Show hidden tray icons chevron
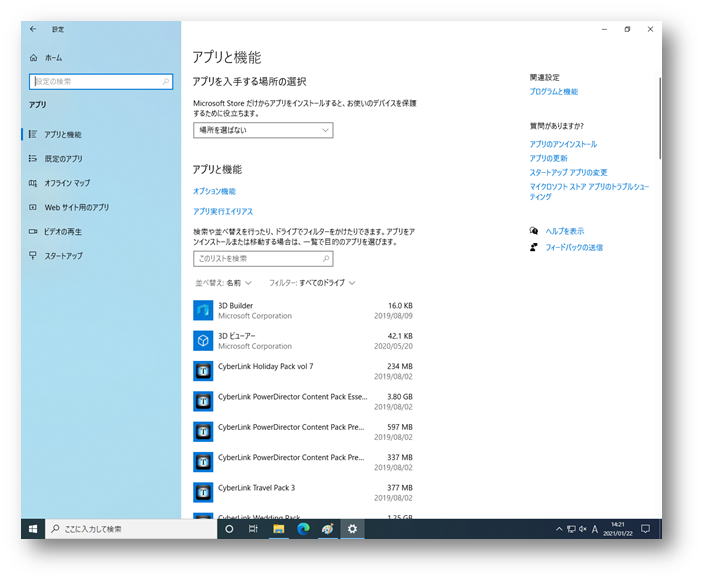Screen dimensions: 704x581 coord(559,529)
